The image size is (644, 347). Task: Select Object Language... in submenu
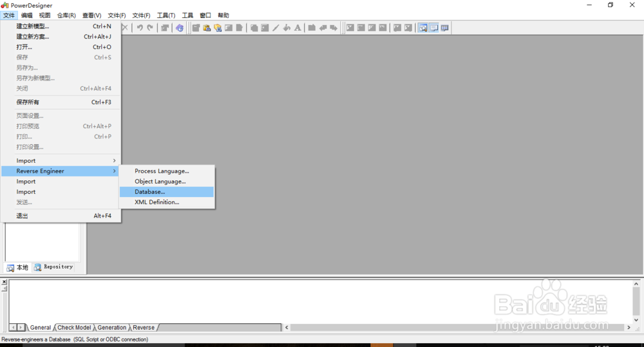tap(167, 181)
